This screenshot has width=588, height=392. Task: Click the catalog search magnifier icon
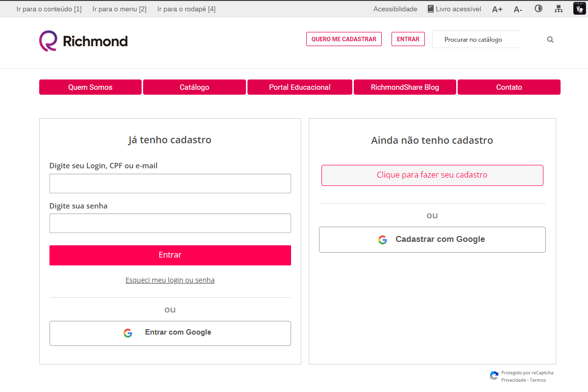coord(550,40)
